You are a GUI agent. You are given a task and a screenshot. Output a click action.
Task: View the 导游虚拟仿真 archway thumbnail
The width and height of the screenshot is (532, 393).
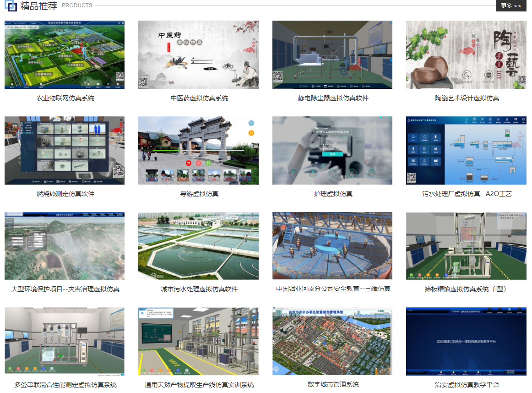click(x=198, y=150)
